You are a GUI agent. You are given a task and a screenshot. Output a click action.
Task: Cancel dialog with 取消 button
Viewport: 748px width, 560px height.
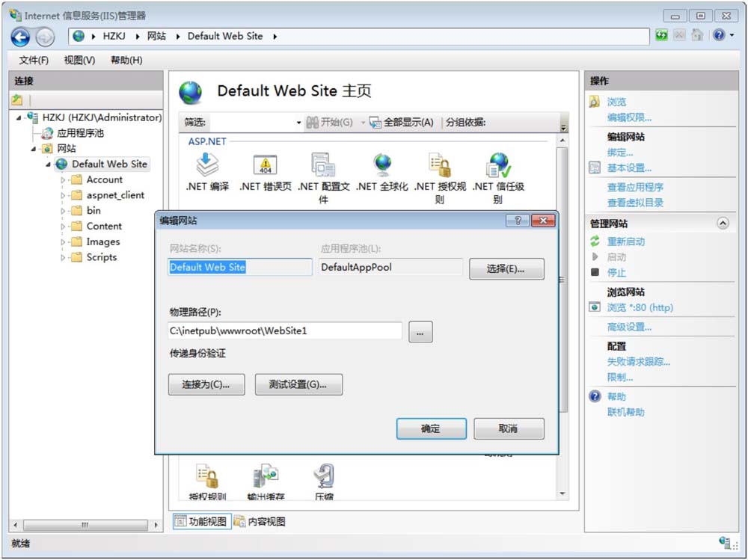click(509, 429)
